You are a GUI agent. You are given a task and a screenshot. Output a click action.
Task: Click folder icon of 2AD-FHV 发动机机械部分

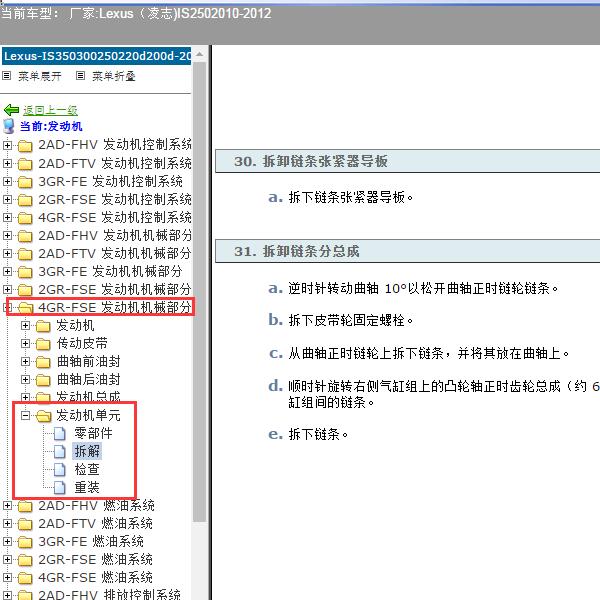tap(25, 236)
